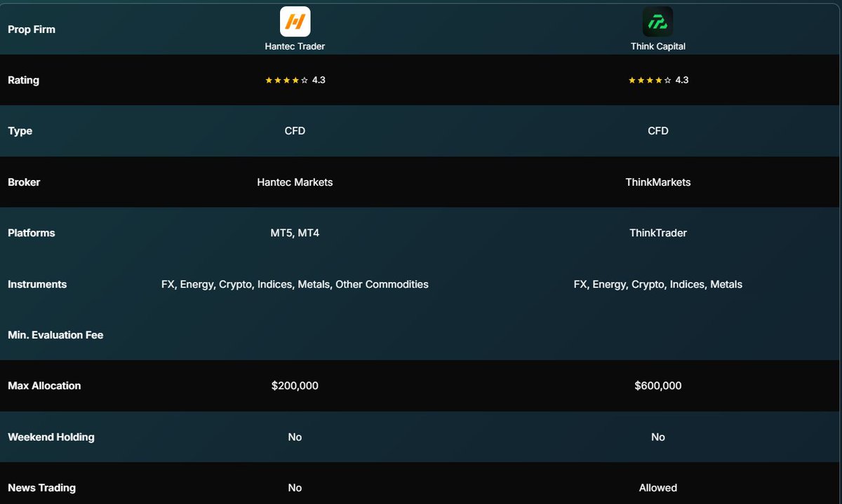This screenshot has height=504, width=842.
Task: Click the ThinkMarkets broker cell
Action: [x=658, y=182]
